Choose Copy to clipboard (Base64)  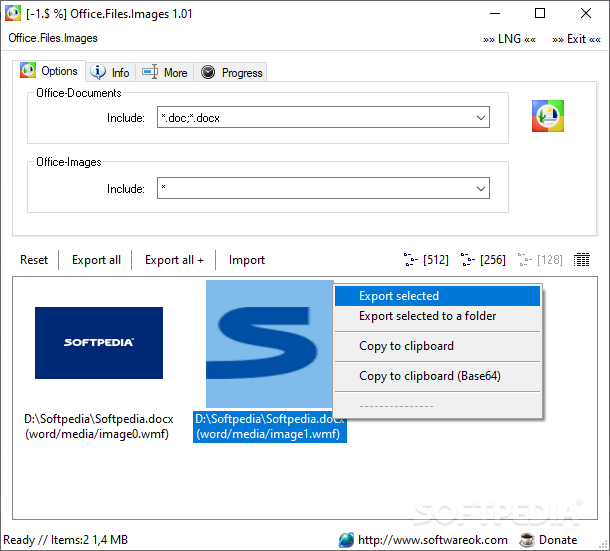[x=437, y=376]
